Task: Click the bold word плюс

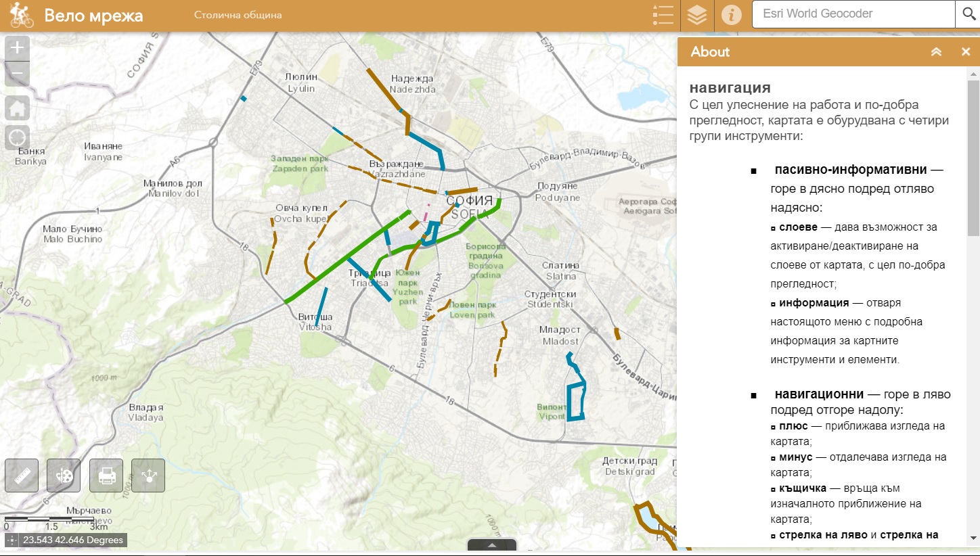Action: (x=793, y=426)
